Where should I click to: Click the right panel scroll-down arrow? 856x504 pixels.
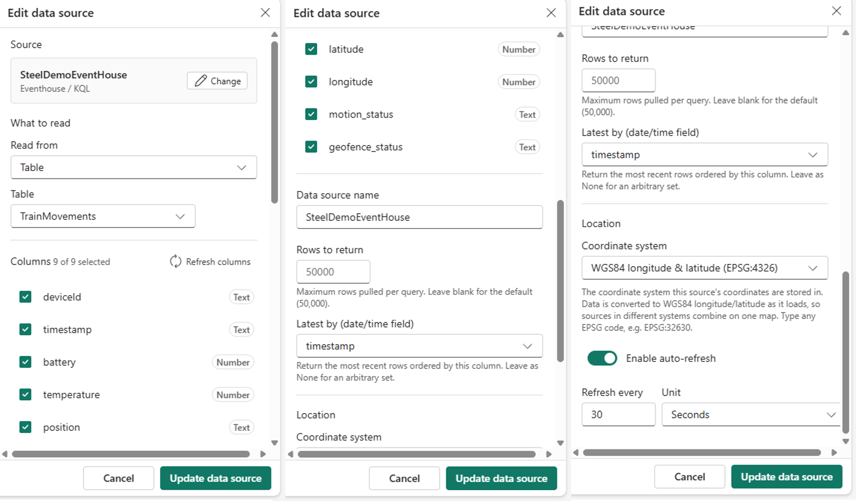click(x=846, y=441)
